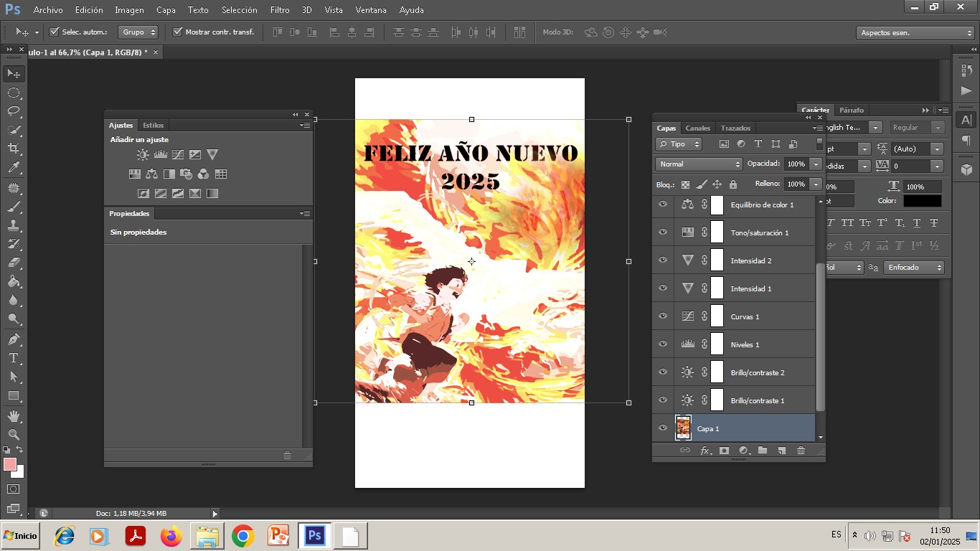Add a Levels adjustment from Ajustes panel
This screenshot has height=551, width=980.
tap(161, 154)
